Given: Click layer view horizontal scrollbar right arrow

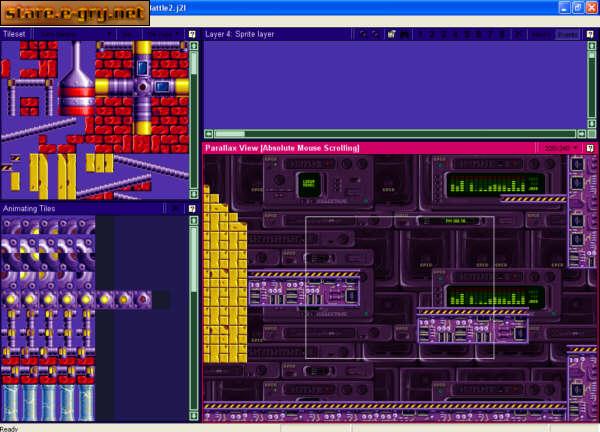Looking at the screenshot, I should [x=581, y=134].
